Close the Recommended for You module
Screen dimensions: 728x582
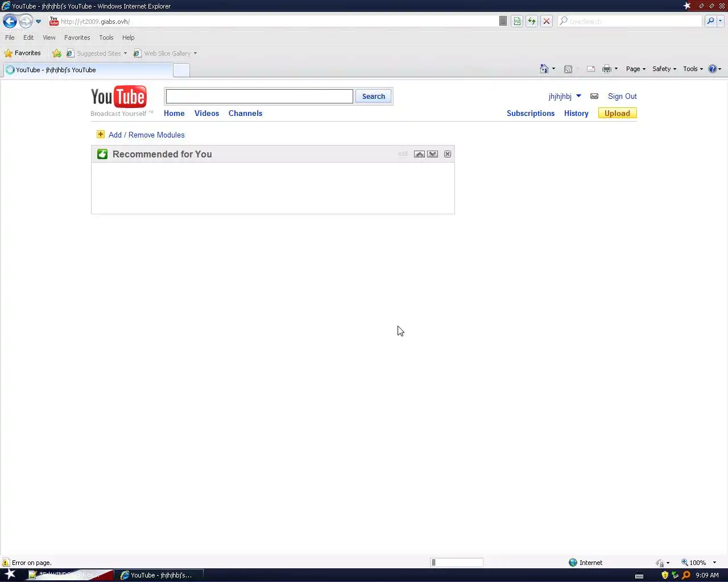click(x=448, y=154)
